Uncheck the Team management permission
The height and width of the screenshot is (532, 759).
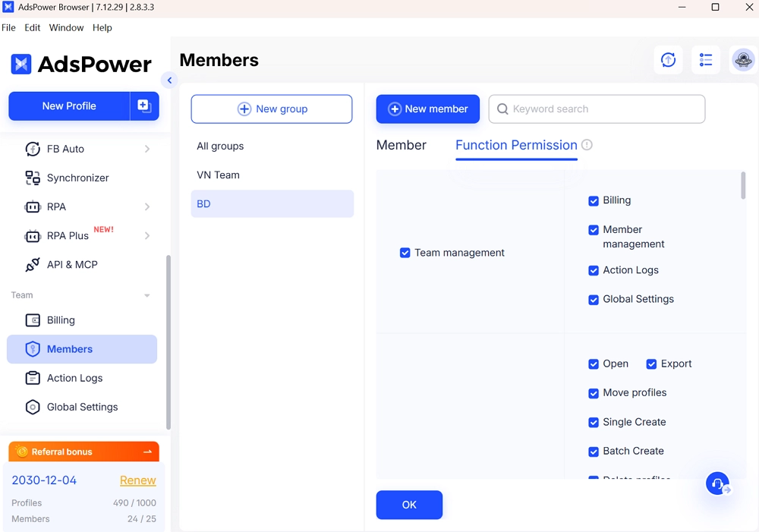405,253
